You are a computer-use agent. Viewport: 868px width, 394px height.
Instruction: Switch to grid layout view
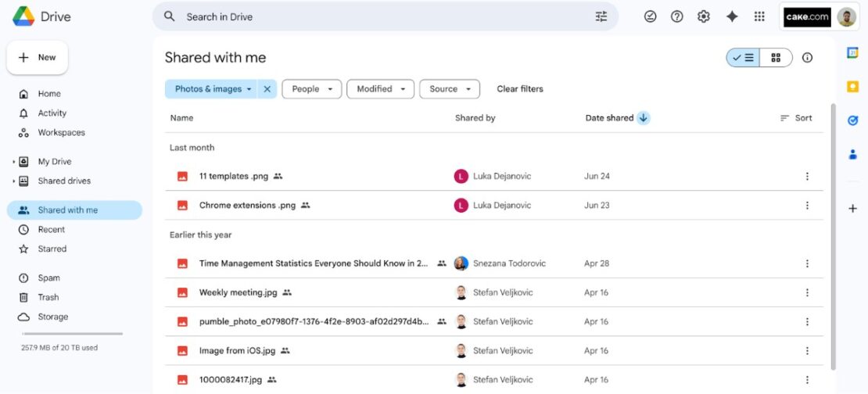(776, 58)
